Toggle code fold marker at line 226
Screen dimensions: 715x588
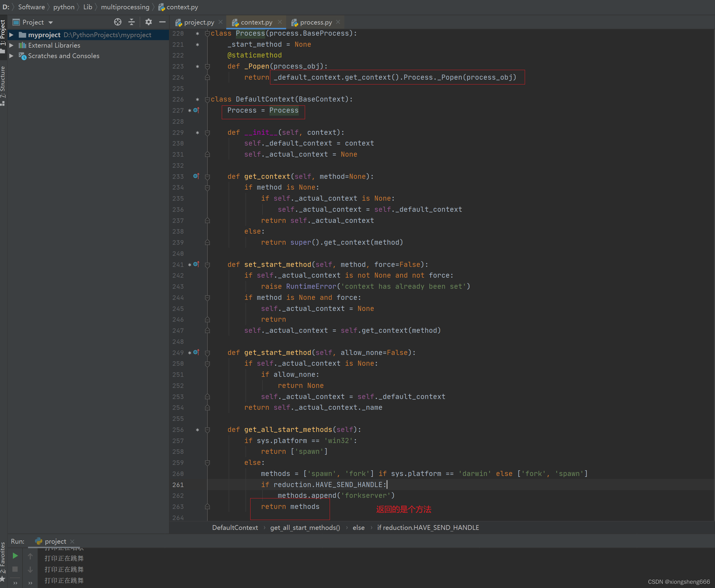pos(207,99)
